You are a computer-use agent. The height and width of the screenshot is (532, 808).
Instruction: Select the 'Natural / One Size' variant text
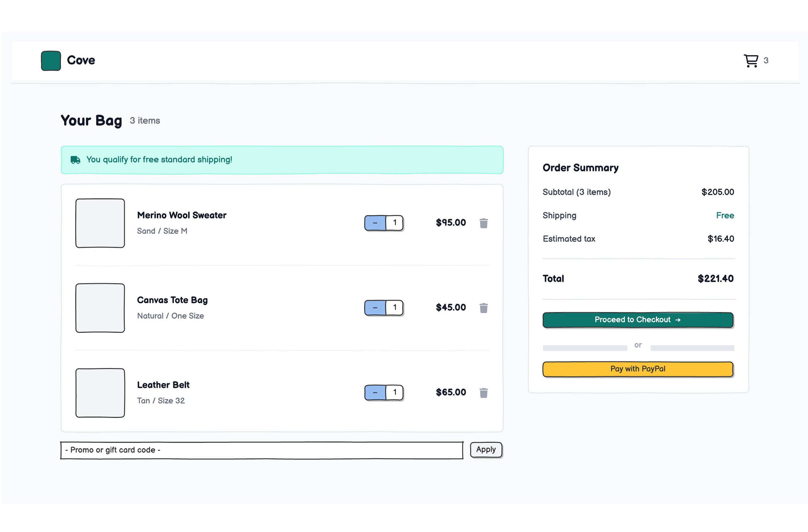(170, 316)
